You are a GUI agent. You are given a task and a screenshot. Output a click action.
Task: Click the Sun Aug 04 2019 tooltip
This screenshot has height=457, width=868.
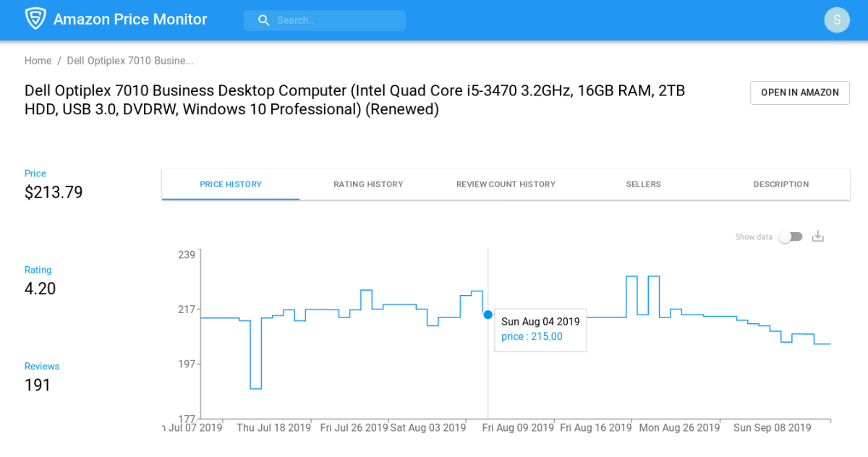coord(540,330)
